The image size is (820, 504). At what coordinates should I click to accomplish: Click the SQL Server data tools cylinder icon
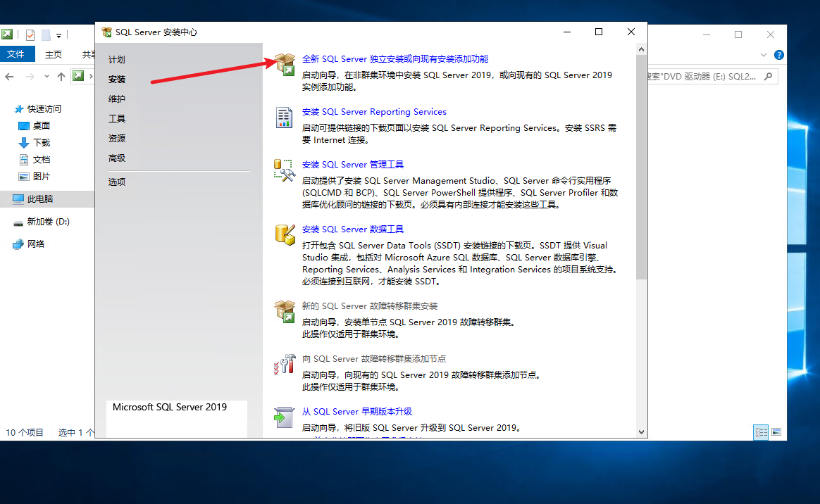point(285,235)
